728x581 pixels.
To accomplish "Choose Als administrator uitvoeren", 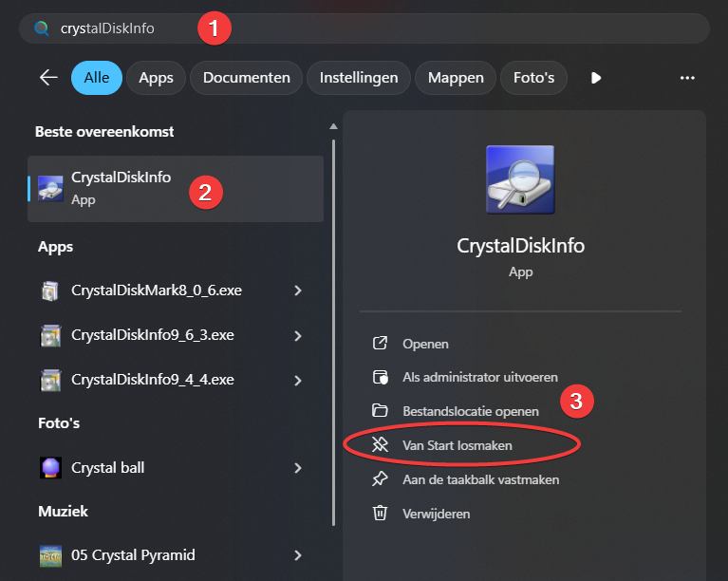I will point(479,378).
